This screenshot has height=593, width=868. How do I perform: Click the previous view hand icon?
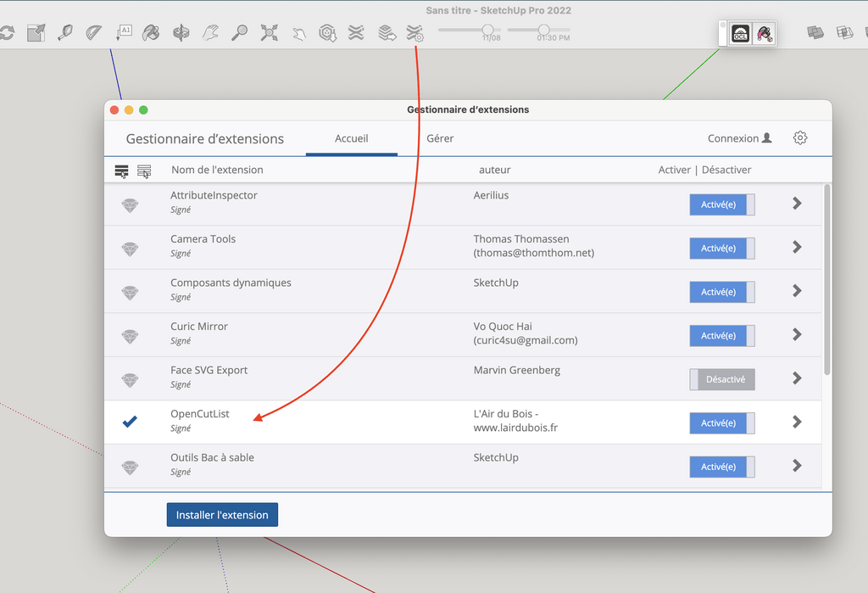click(x=299, y=34)
